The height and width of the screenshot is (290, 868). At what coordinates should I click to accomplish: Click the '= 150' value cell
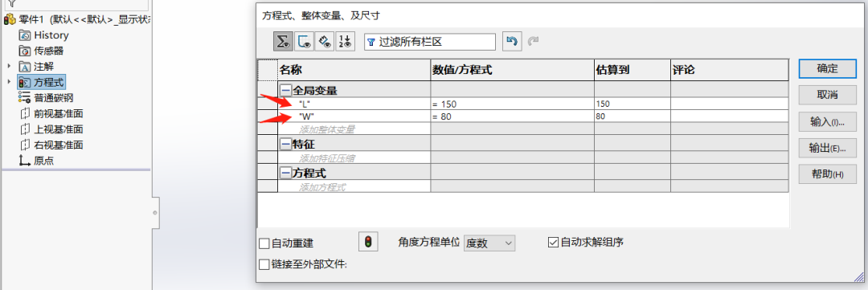tap(513, 104)
